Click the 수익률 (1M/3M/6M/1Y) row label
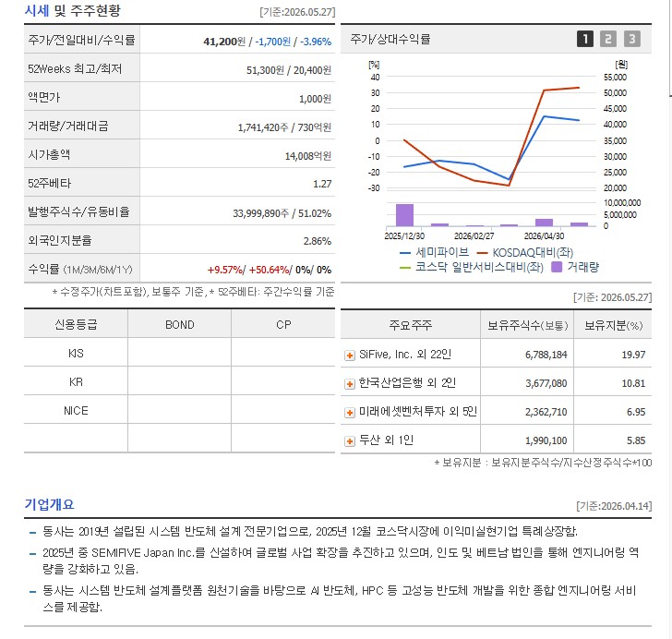This screenshot has width=672, height=639. [80, 270]
